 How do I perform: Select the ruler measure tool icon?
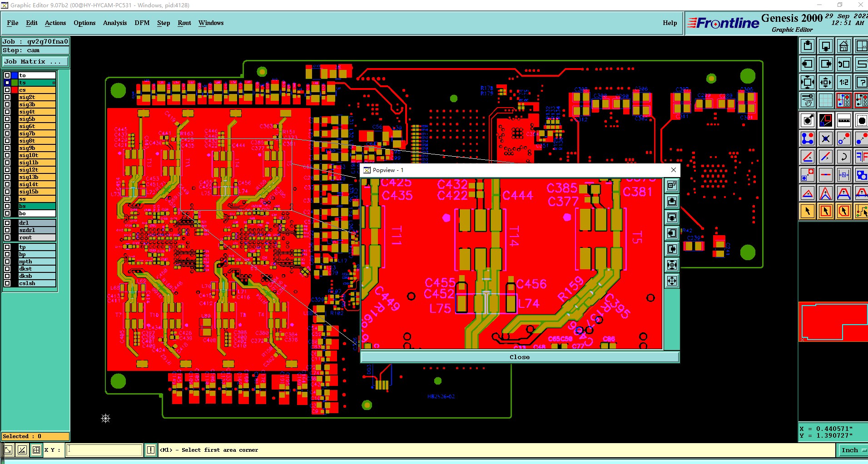pyautogui.click(x=843, y=120)
